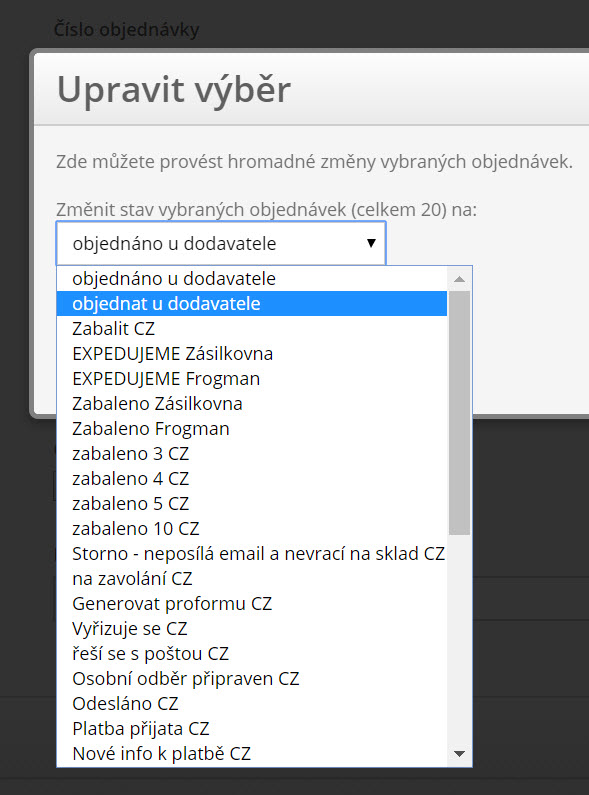Choose 'Odesláno CZ' status
This screenshot has width=589, height=795.
(252, 704)
